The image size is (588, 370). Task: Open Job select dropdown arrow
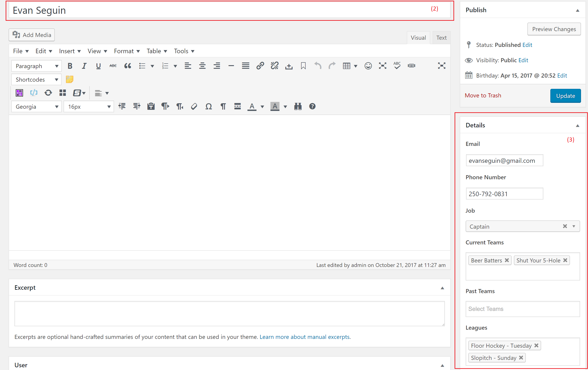tap(574, 226)
